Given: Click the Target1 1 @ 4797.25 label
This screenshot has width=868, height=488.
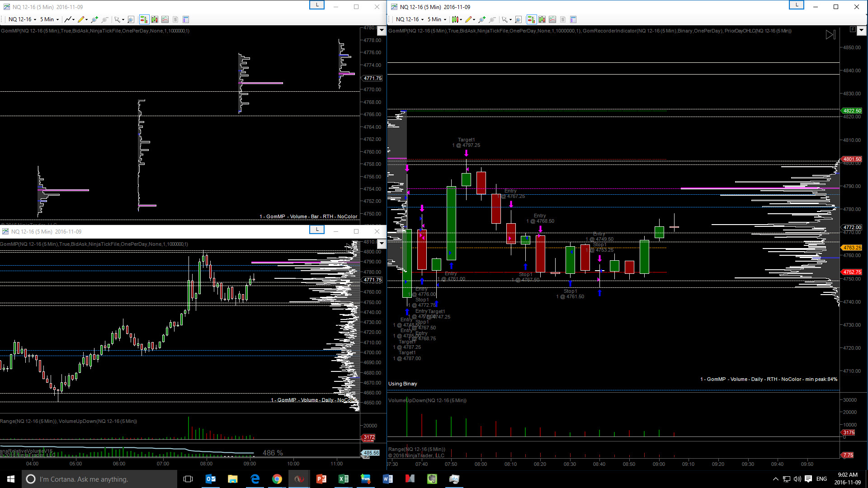Looking at the screenshot, I should [x=466, y=143].
